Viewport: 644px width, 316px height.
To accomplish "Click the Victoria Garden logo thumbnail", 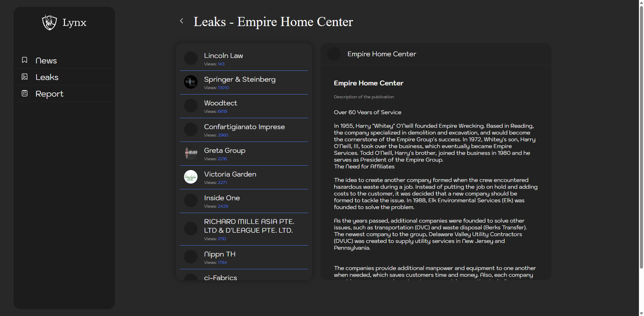I will tap(191, 177).
